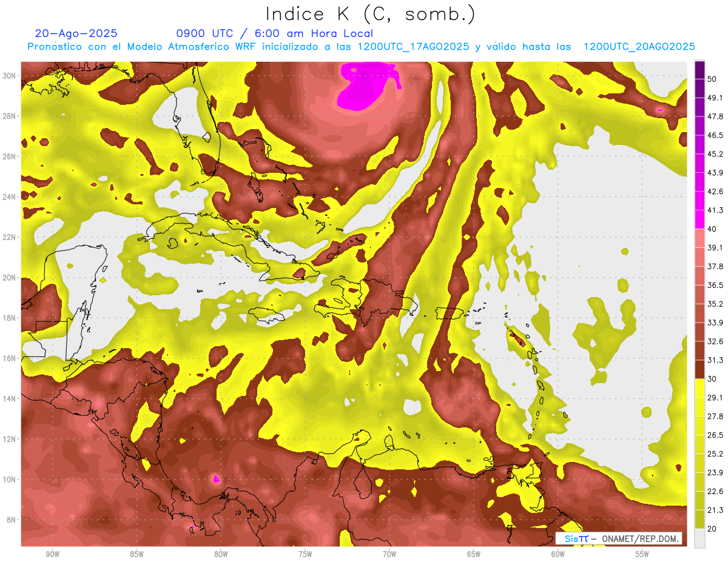The height and width of the screenshot is (562, 728).
Task: Click the '25.2' color scale value
Action: click(715, 454)
